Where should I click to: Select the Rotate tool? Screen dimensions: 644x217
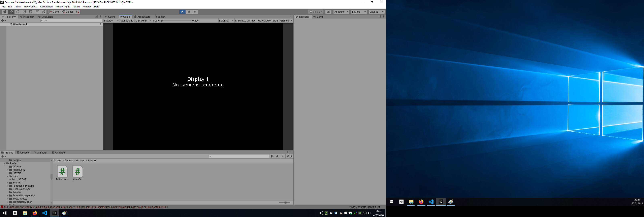click(x=18, y=11)
